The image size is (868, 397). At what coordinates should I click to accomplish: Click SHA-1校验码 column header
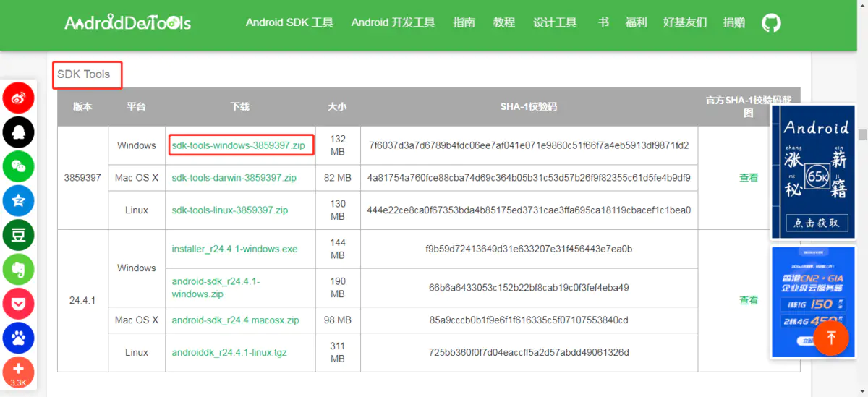[529, 106]
